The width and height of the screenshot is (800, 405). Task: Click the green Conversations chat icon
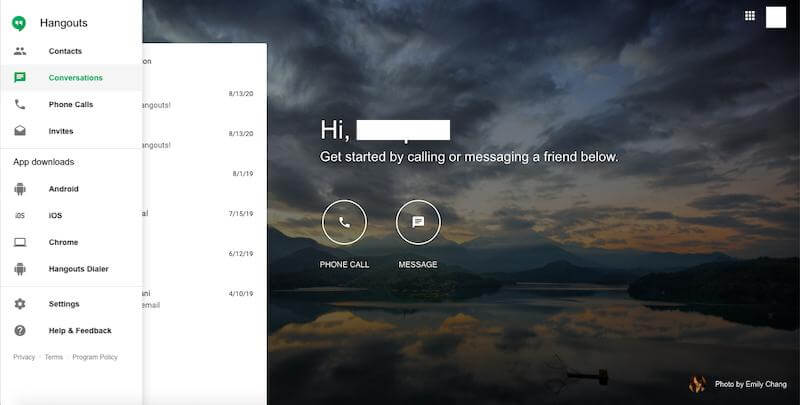coord(20,78)
